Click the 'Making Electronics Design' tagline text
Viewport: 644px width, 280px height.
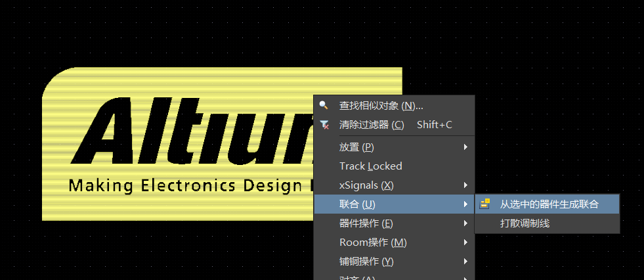(x=186, y=185)
